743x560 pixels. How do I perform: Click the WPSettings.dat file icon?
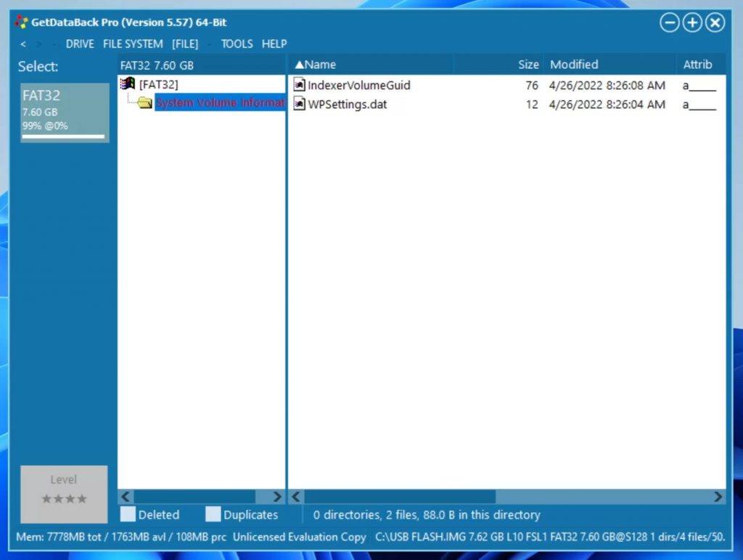(299, 104)
